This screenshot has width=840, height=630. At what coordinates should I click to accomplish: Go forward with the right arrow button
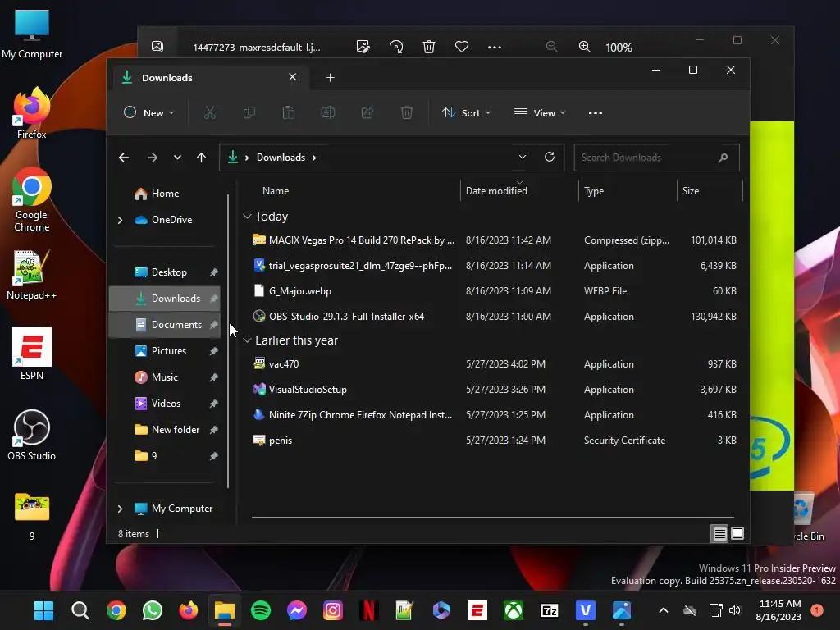pyautogui.click(x=152, y=157)
